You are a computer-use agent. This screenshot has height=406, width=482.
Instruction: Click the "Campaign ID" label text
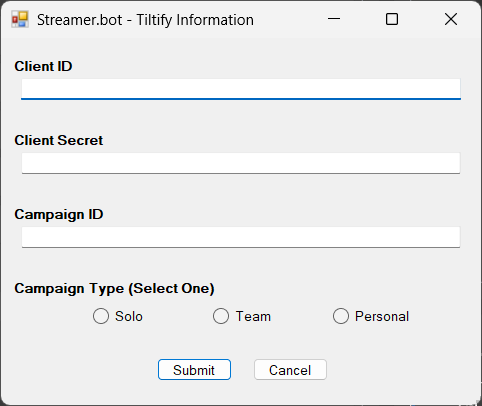tap(59, 214)
